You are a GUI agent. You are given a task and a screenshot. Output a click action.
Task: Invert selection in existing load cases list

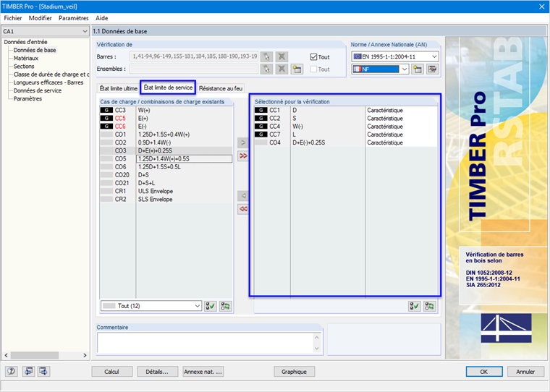tap(225, 306)
